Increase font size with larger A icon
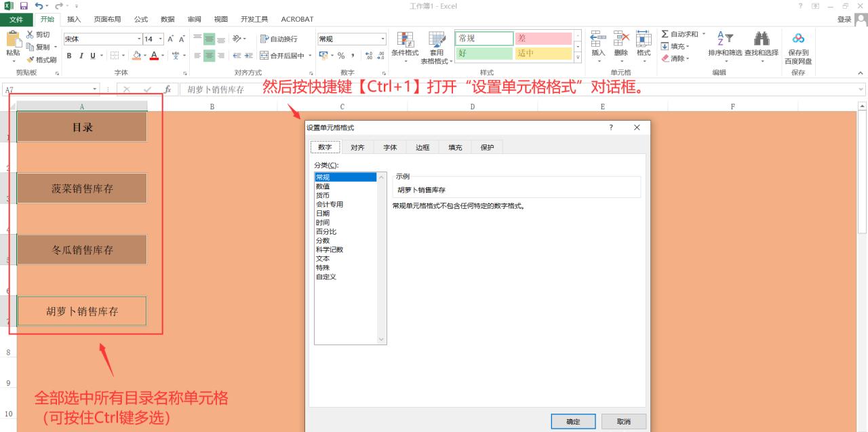 pos(170,39)
